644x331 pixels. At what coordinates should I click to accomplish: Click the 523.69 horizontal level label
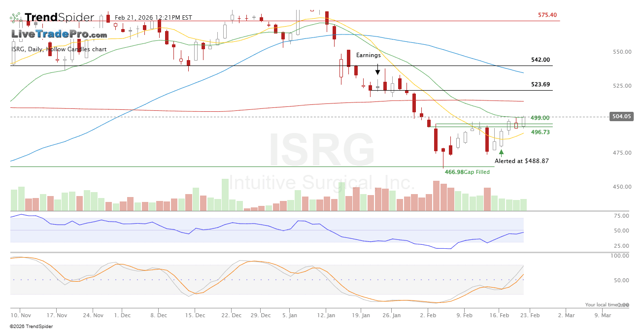pyautogui.click(x=541, y=85)
